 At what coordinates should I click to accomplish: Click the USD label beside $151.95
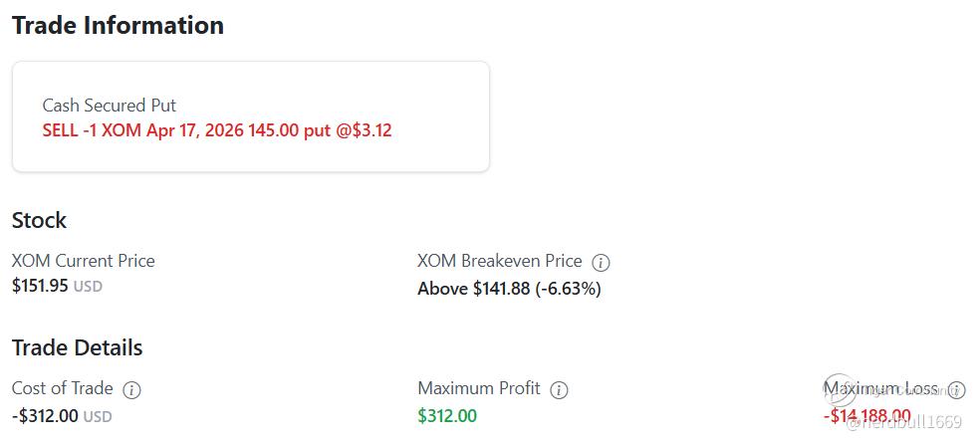(x=88, y=287)
